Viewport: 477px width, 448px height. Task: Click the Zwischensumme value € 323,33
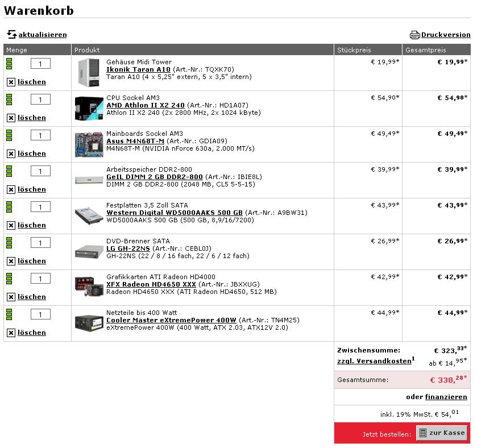pos(450,350)
